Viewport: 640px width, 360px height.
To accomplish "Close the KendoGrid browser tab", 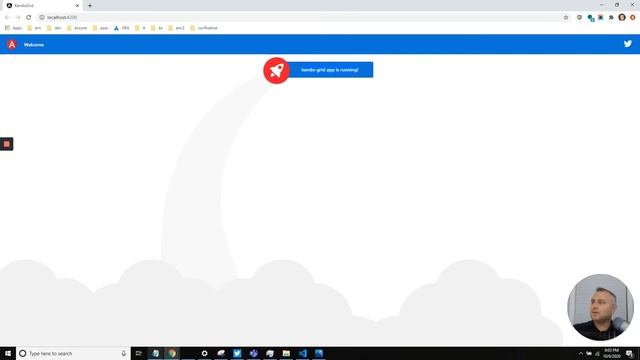I will coord(77,6).
